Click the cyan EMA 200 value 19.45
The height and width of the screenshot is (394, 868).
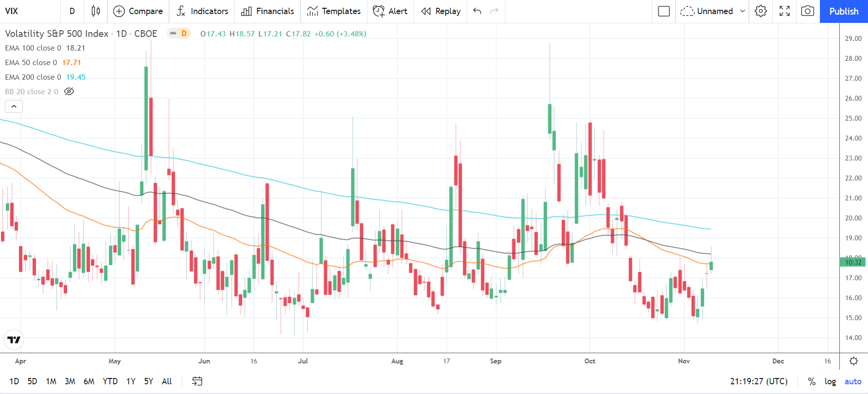point(76,77)
